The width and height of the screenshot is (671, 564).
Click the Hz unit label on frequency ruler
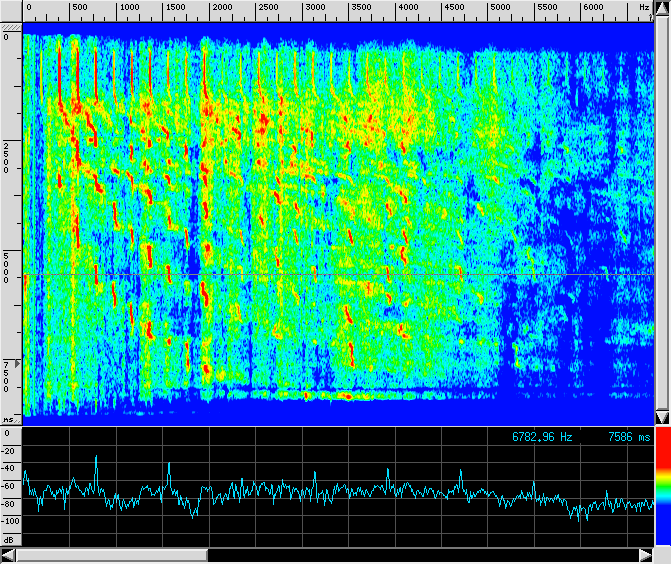click(x=644, y=7)
